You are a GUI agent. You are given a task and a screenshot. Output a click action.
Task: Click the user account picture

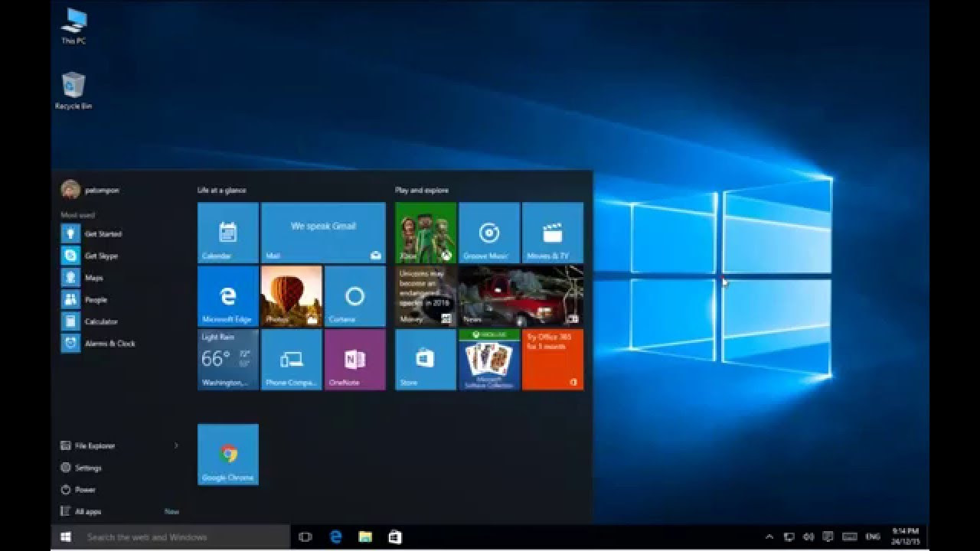tap(70, 189)
